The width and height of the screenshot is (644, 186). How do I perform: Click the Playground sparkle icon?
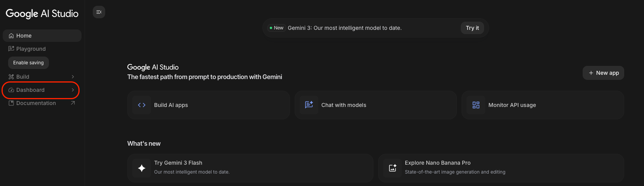pos(11,49)
